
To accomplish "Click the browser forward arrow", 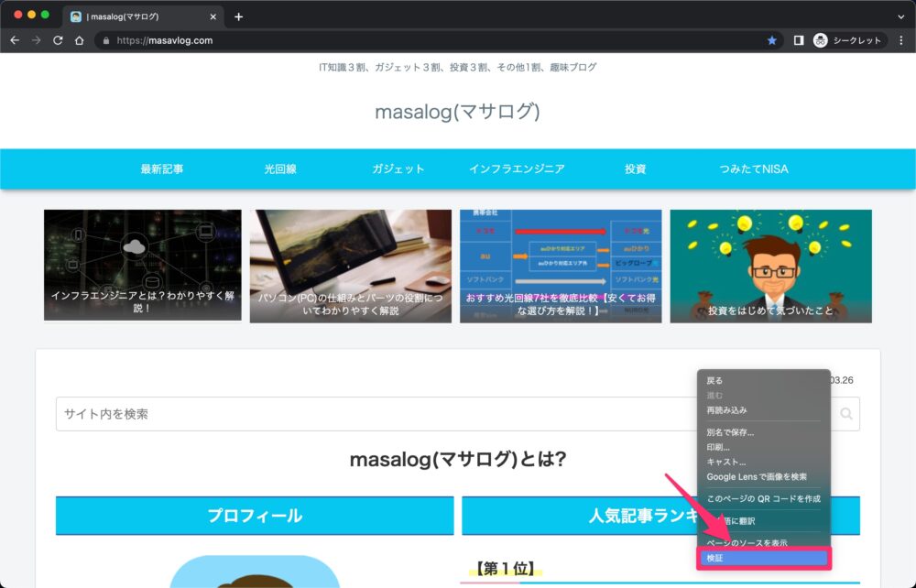I will (37, 40).
